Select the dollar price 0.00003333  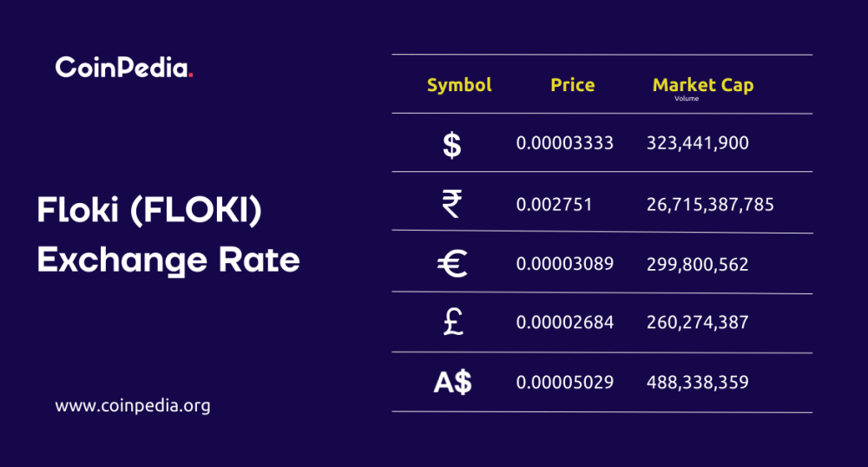tap(565, 143)
